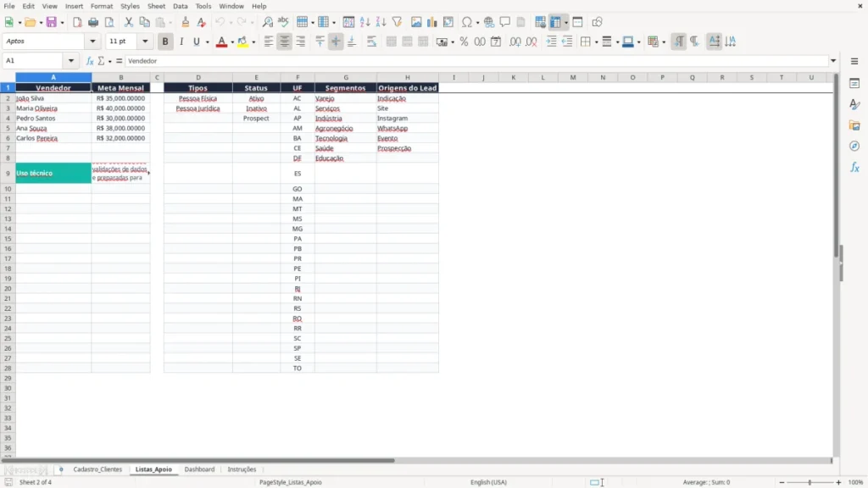Open Find and Replace tool

coord(267,22)
